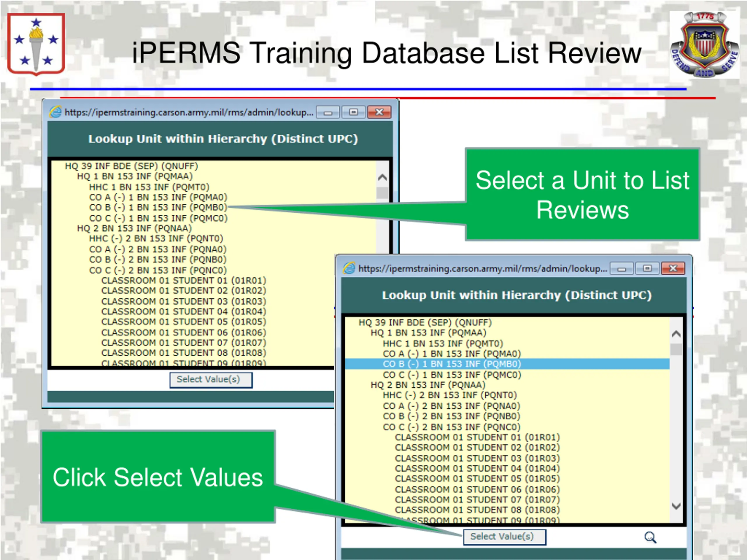
Task: Click the torch and stars shield emblem
Action: pyautogui.click(x=36, y=44)
